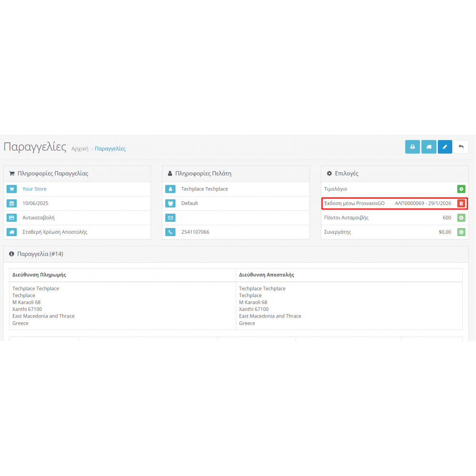The width and height of the screenshot is (476, 476).
Task: Go to Αρχική breadcrumb
Action: click(x=79, y=149)
